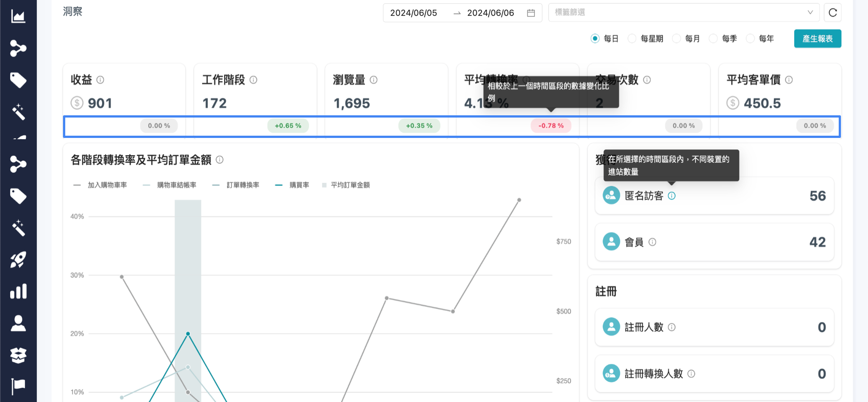This screenshot has width=868, height=402.
Task: Click the package box icon in sidebar
Action: (x=17, y=355)
